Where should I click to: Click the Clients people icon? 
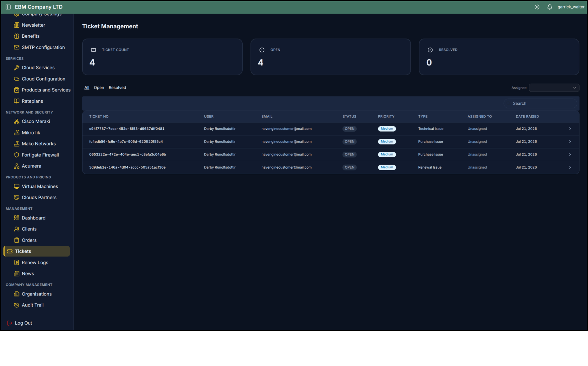click(x=17, y=229)
